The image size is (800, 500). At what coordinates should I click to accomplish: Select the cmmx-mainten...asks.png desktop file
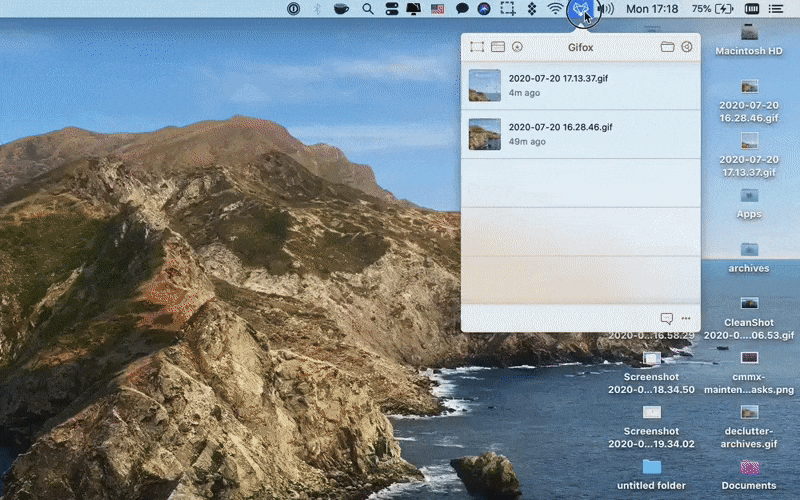pos(749,373)
